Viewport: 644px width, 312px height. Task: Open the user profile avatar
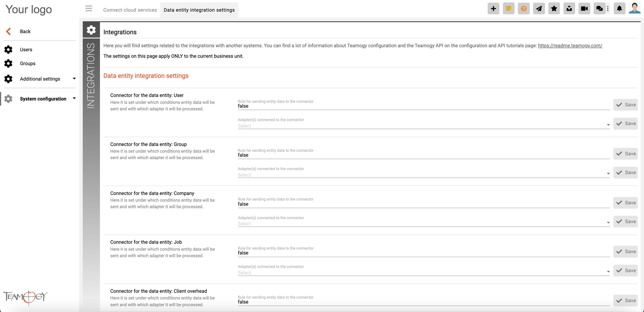click(635, 9)
